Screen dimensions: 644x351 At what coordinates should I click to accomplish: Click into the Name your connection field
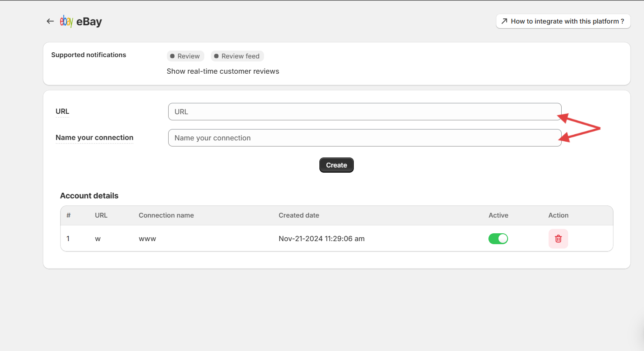(364, 138)
